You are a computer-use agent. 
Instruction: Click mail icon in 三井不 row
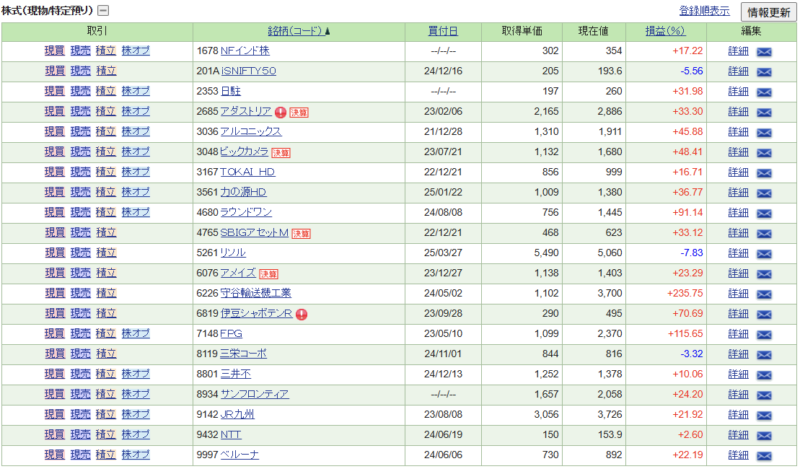click(764, 375)
